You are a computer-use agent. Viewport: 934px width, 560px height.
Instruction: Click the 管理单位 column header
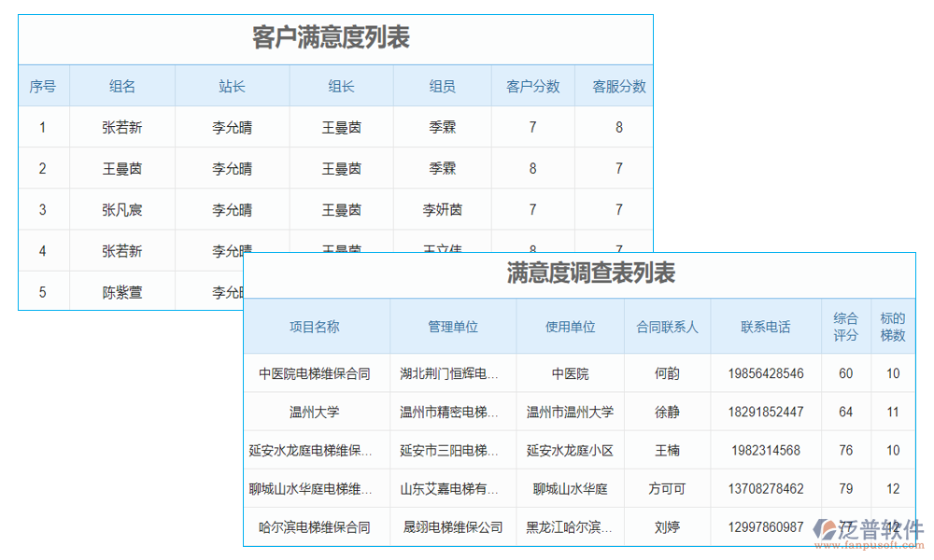pyautogui.click(x=453, y=327)
